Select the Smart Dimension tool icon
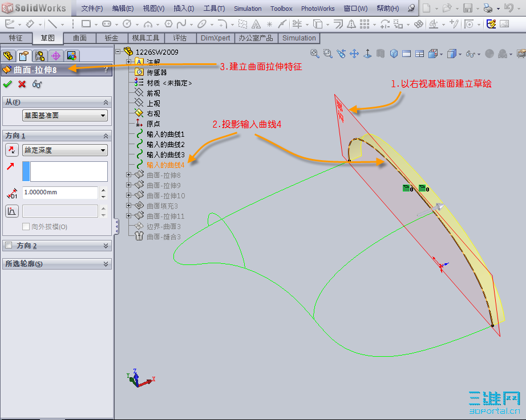This screenshot has width=526, height=420. pyautogui.click(x=30, y=24)
